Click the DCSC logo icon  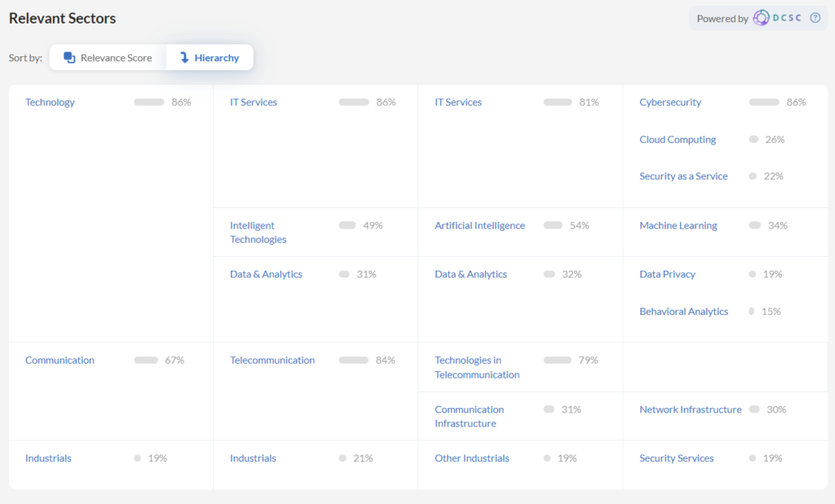(761, 18)
